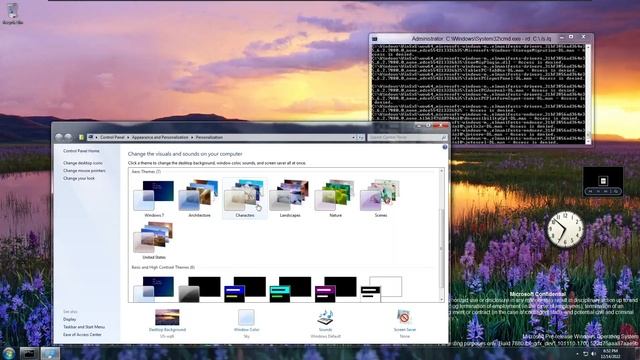Open the Personalization help question-mark icon
Image resolution: width=640 pixels, height=360 pixels.
coord(444,147)
